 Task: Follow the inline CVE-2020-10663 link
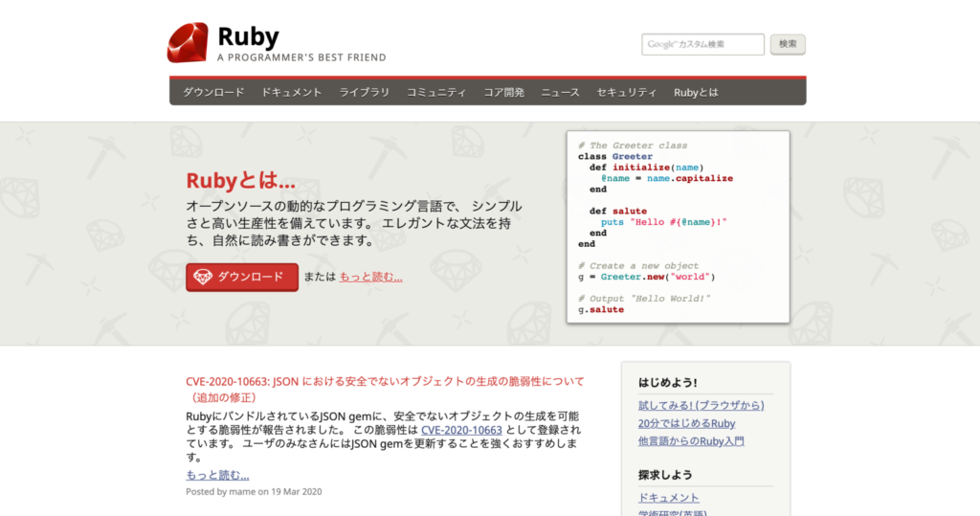462,430
